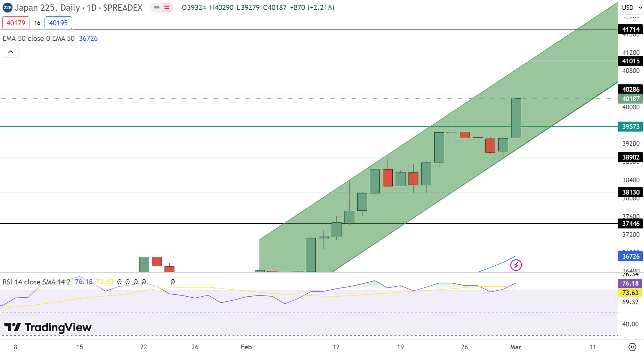This screenshot has width=644, height=353.
Task: Click the spread value 16
Action: (x=37, y=23)
